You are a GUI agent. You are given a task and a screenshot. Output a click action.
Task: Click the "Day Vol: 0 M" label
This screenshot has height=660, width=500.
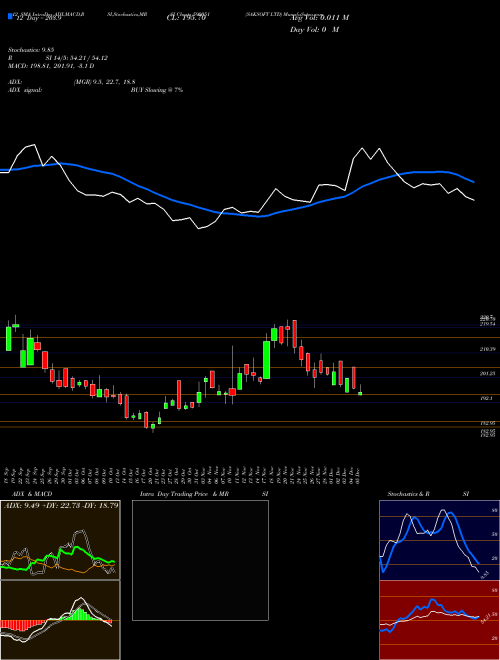[x=314, y=30]
